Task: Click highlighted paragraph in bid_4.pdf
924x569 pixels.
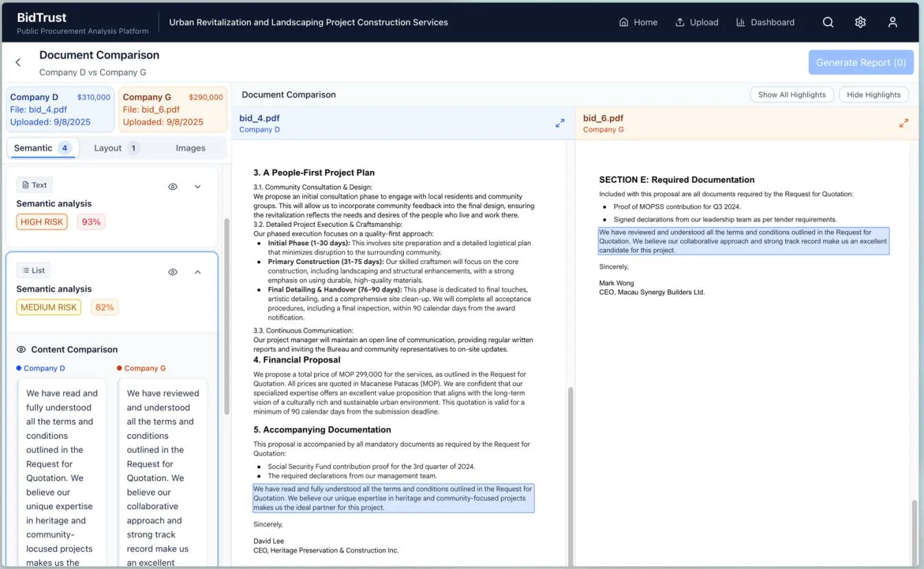Action: click(x=393, y=498)
